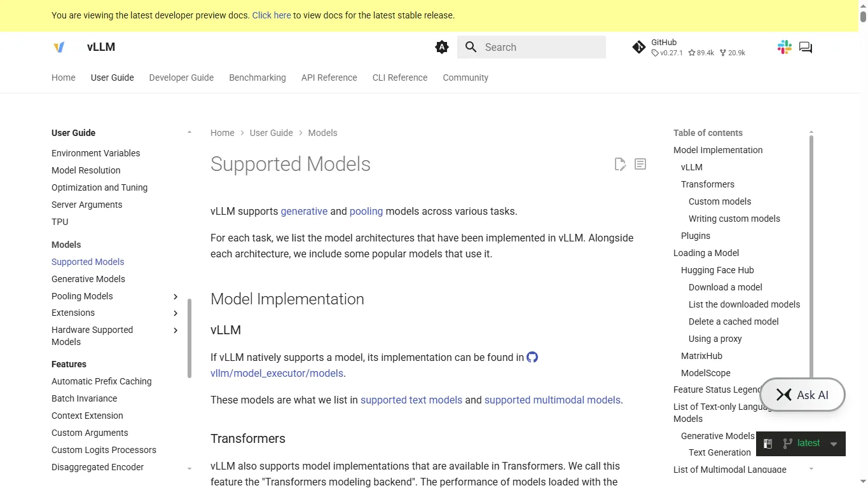Follow the 'pooling' models link
Viewport: 868px width, 488px height.
(x=366, y=211)
